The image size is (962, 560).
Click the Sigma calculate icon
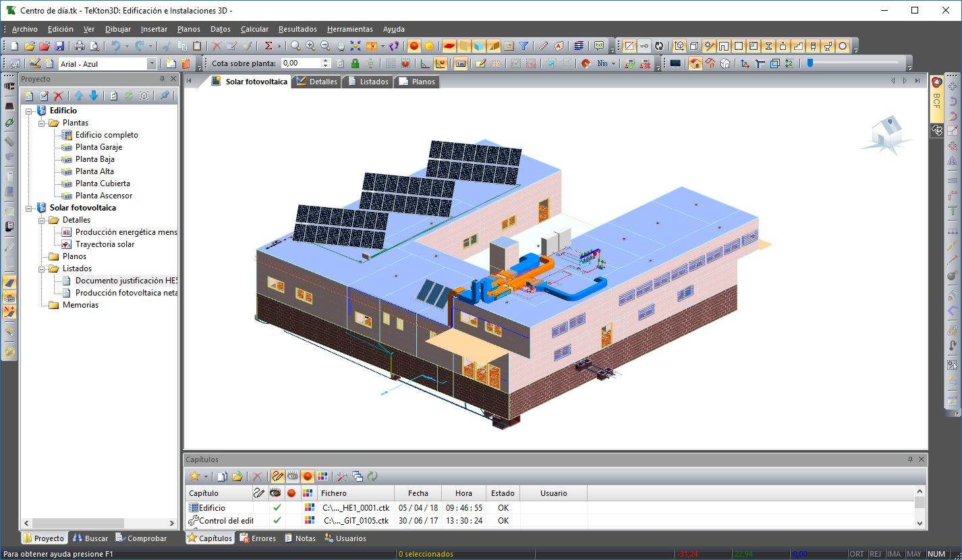pyautogui.click(x=268, y=46)
